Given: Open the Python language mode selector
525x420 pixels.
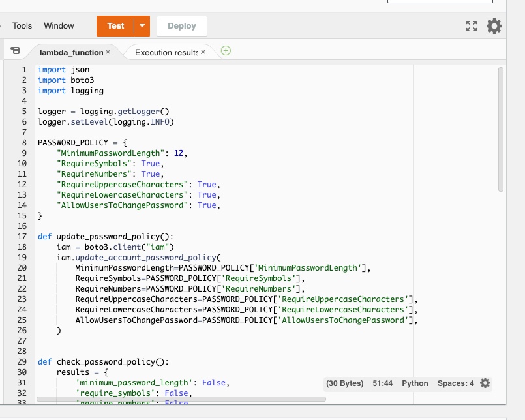Looking at the screenshot, I should click(x=415, y=383).
